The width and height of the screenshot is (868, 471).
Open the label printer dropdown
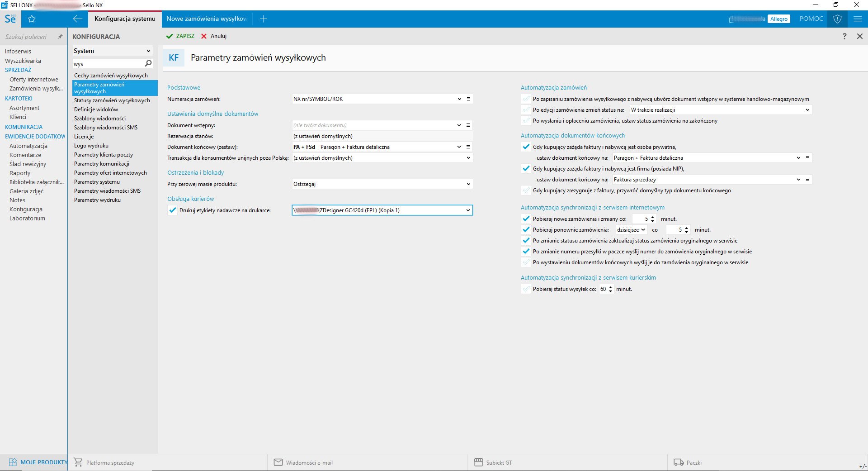pyautogui.click(x=468, y=210)
